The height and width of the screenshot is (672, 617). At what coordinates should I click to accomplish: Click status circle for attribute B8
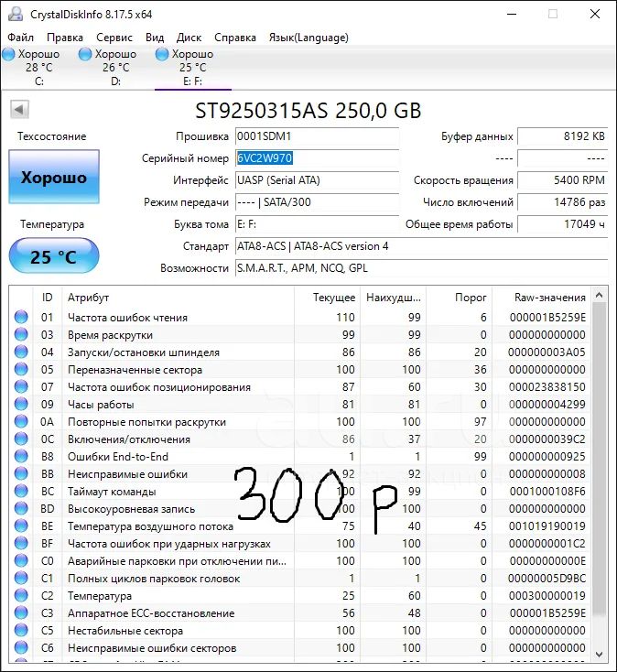click(21, 457)
